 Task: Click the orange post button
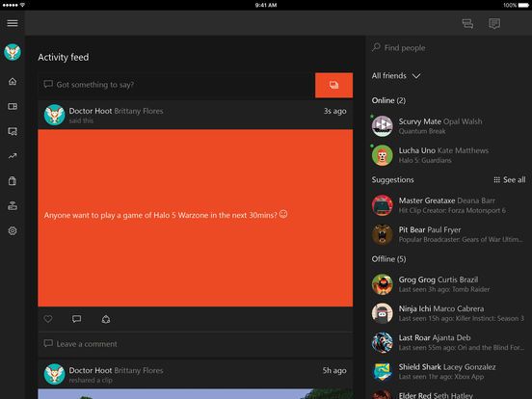tap(333, 85)
